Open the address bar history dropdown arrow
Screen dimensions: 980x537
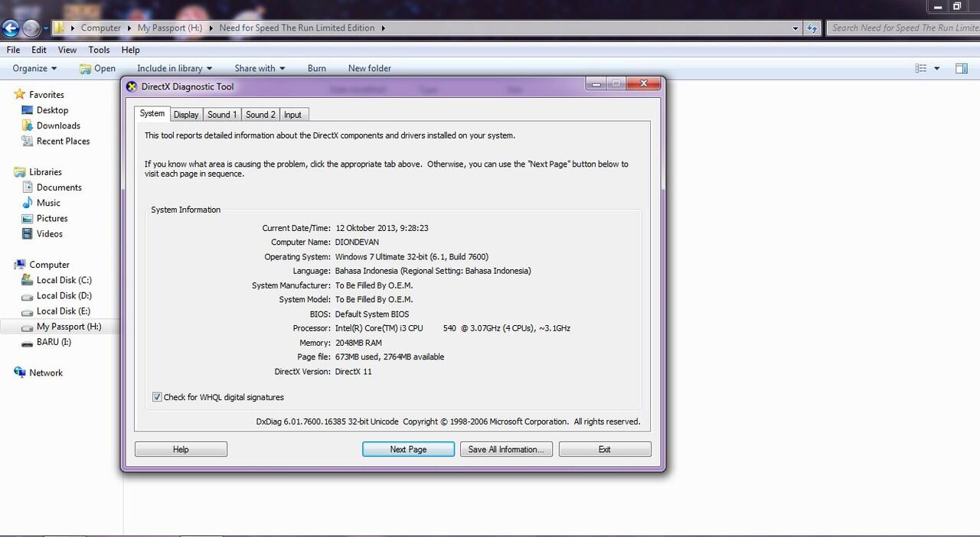(x=795, y=28)
